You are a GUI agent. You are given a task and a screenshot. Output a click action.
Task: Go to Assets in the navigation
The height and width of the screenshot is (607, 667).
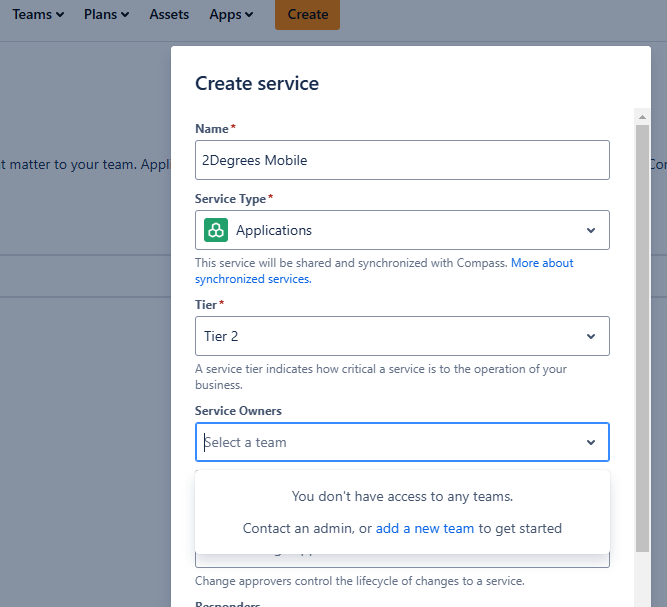(169, 14)
